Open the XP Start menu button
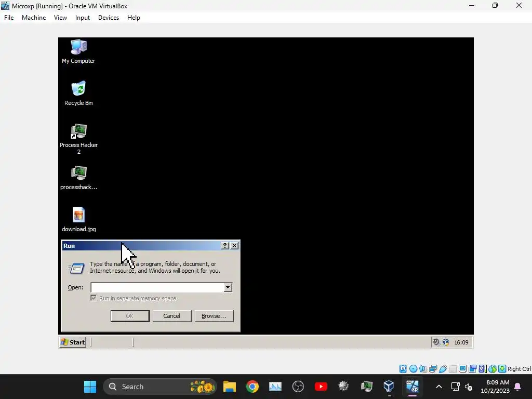The width and height of the screenshot is (532, 399). point(73,342)
